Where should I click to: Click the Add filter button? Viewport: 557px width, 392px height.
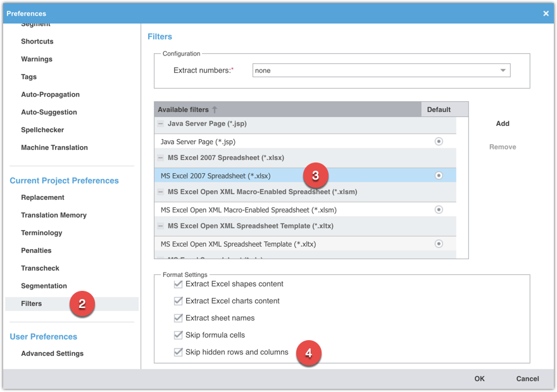point(502,123)
